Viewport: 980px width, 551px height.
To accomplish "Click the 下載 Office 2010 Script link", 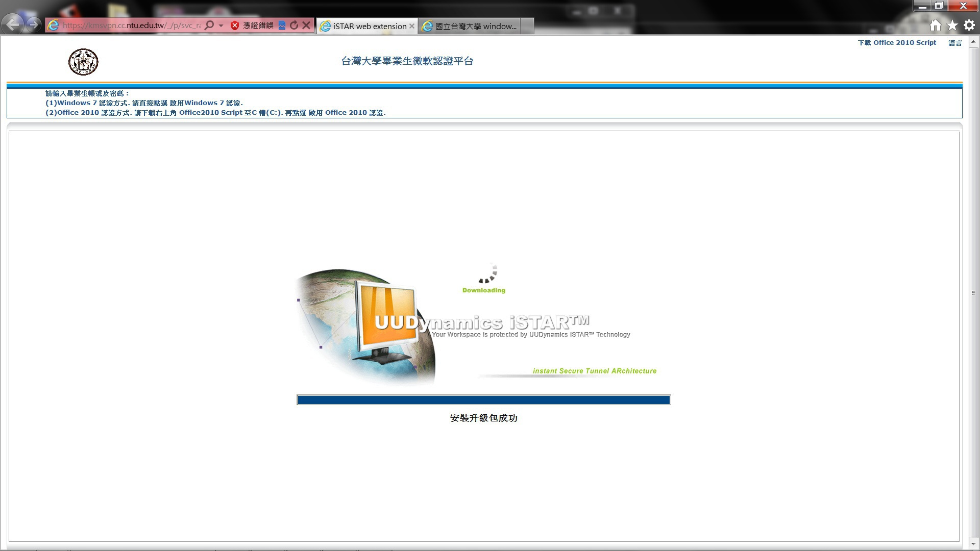I will pos(897,43).
